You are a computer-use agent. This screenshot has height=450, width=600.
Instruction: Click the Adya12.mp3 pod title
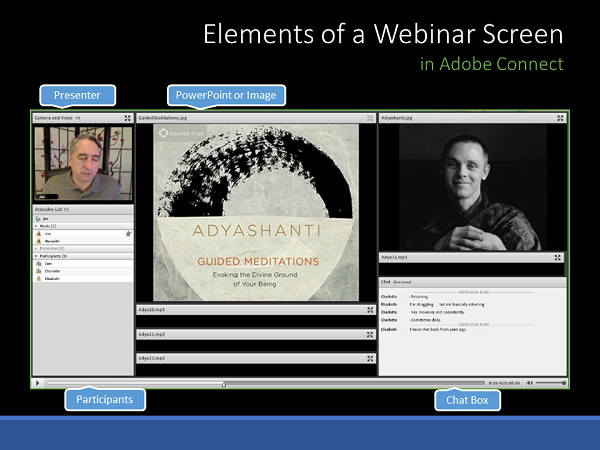[x=152, y=358]
